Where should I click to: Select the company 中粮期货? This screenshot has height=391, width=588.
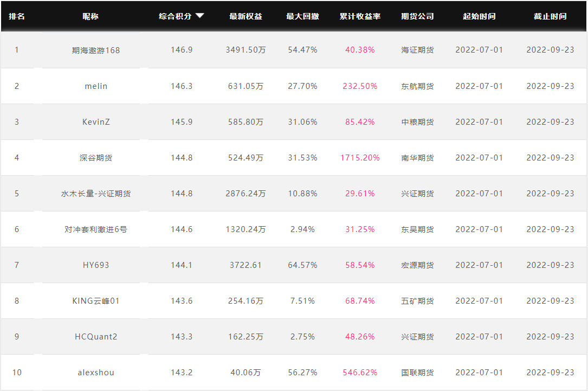(417, 122)
